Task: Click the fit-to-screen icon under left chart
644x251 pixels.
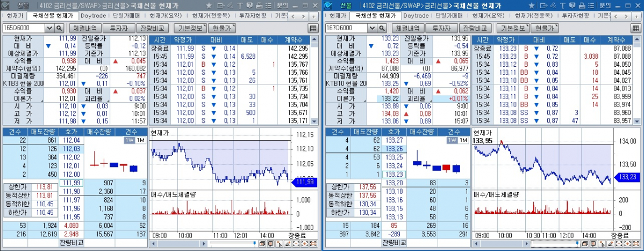Action: coord(313,243)
